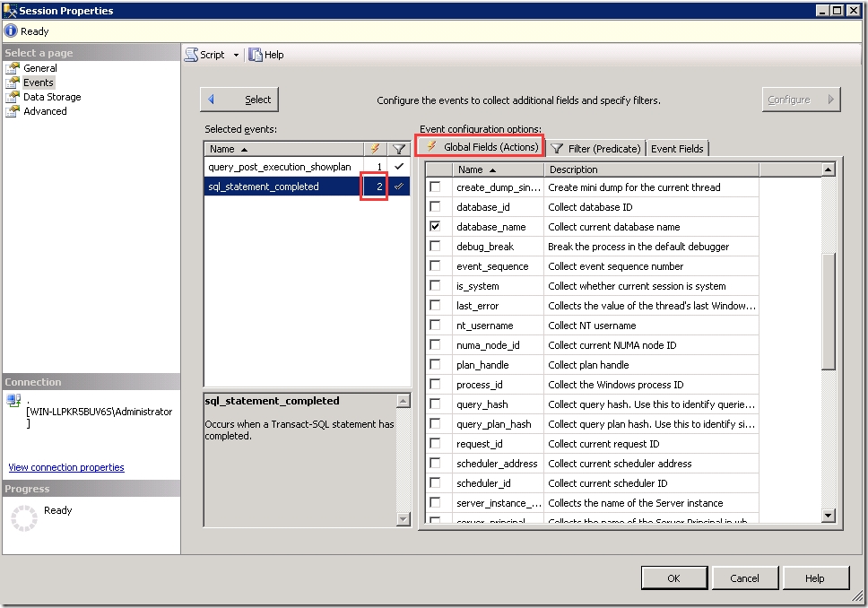Check the is_system checkbox
Viewport: 868px width, 608px height.
435,285
